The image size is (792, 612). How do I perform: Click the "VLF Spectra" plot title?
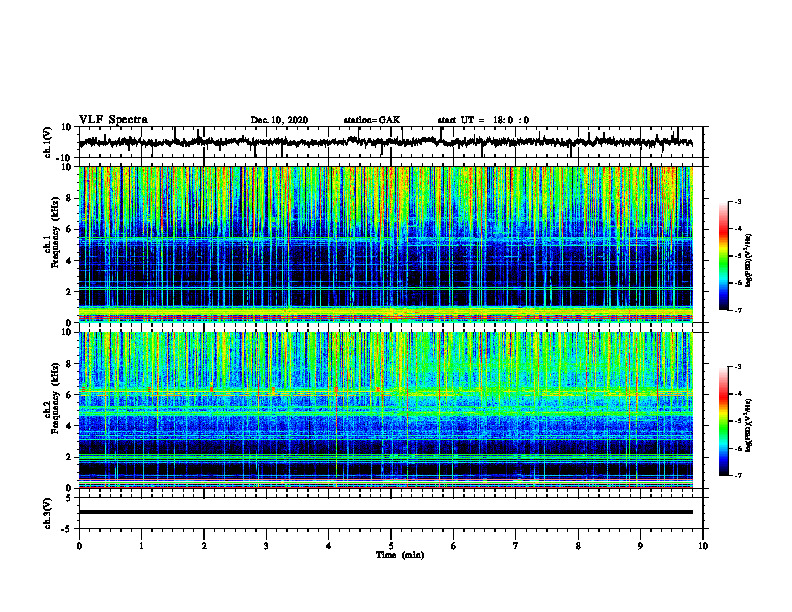113,119
